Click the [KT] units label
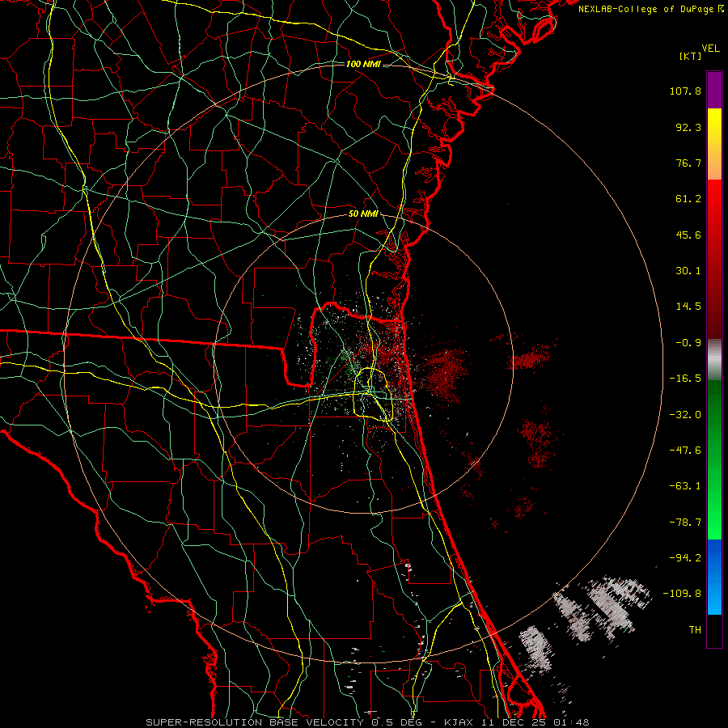The height and width of the screenshot is (728, 728). (691, 56)
